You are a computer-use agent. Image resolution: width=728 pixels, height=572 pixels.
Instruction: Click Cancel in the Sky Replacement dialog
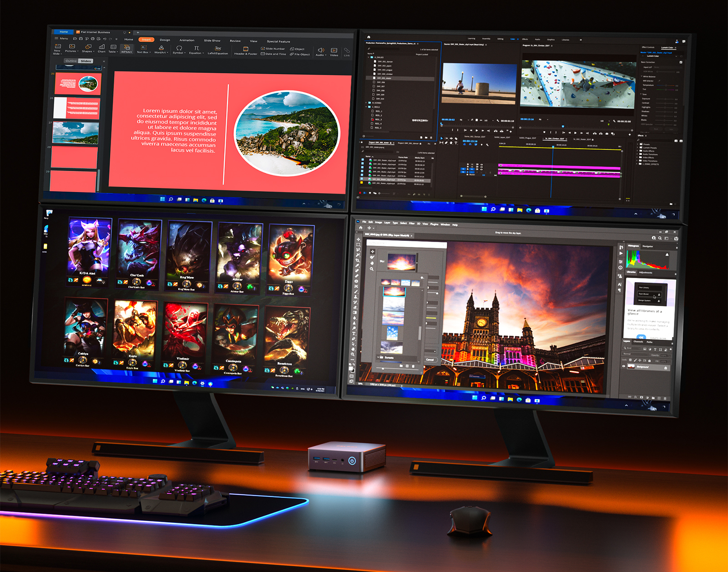[430, 359]
